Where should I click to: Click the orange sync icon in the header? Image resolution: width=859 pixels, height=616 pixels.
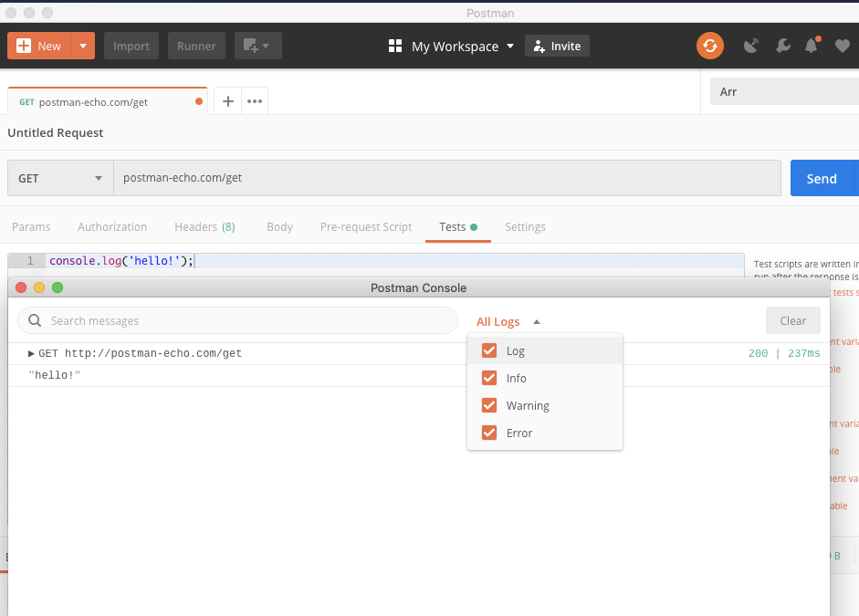[x=710, y=45]
